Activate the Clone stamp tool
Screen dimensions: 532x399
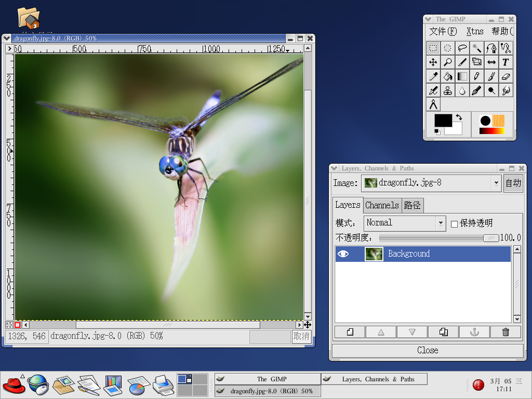447,90
